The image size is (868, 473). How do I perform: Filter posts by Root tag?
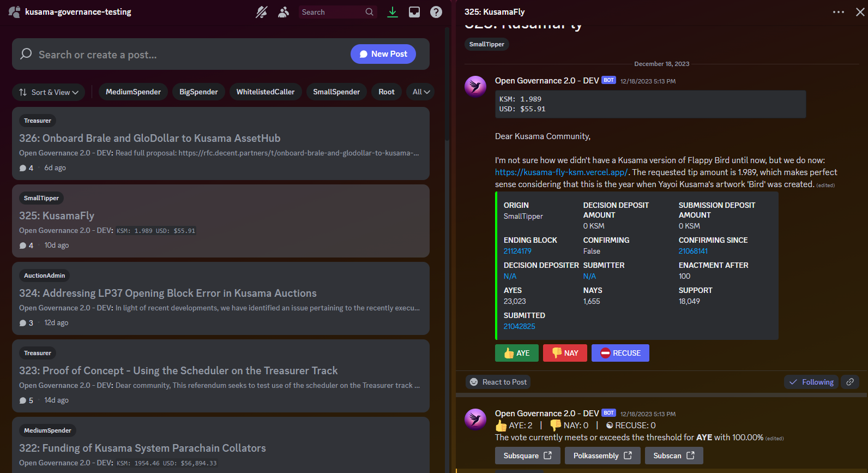(x=387, y=92)
